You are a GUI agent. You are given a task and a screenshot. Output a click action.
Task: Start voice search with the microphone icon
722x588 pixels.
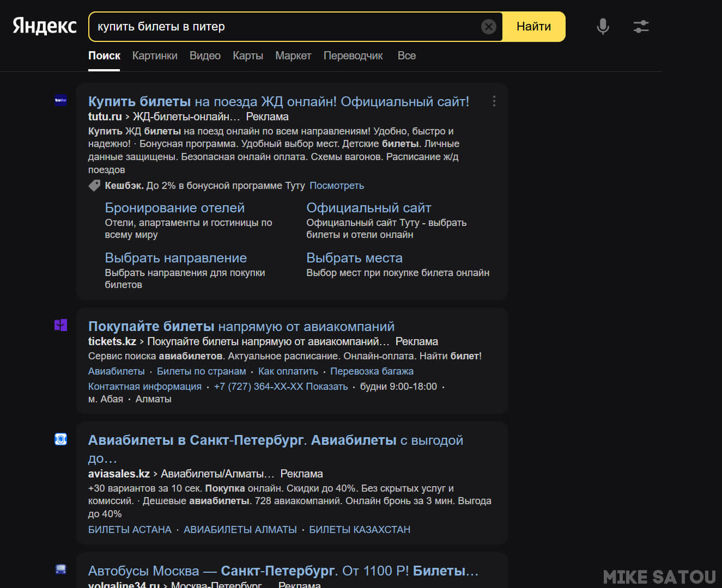[603, 26]
